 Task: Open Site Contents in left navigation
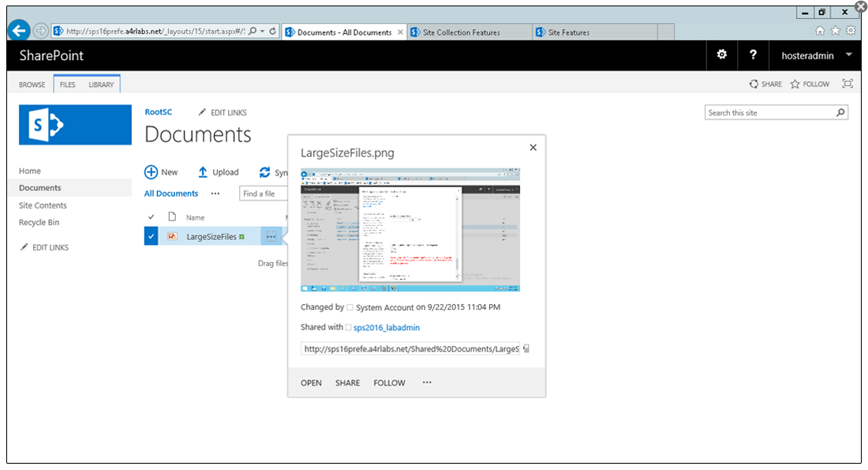click(43, 205)
